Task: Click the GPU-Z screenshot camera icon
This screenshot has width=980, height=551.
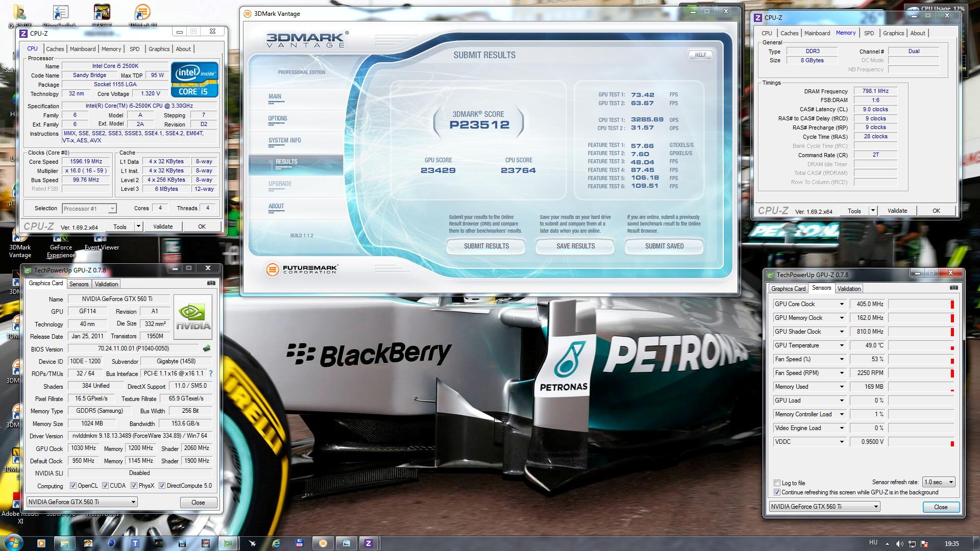Action: [211, 283]
